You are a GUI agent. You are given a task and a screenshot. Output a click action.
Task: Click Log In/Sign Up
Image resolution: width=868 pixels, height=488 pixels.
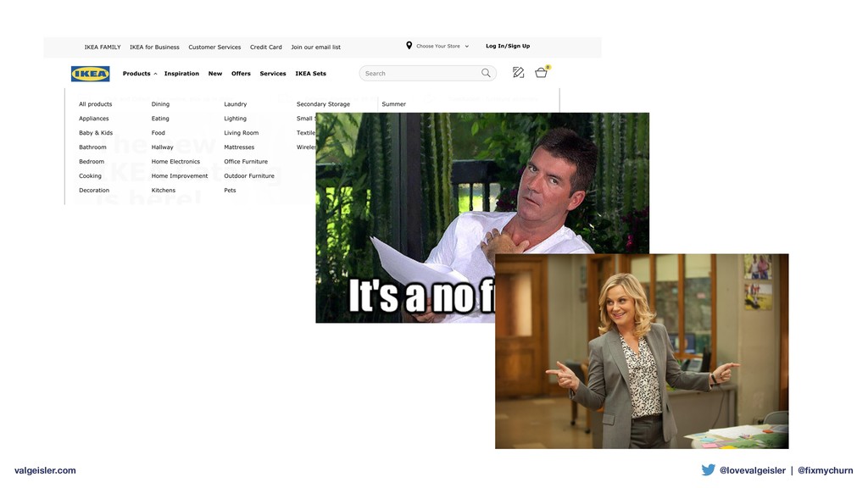(508, 46)
